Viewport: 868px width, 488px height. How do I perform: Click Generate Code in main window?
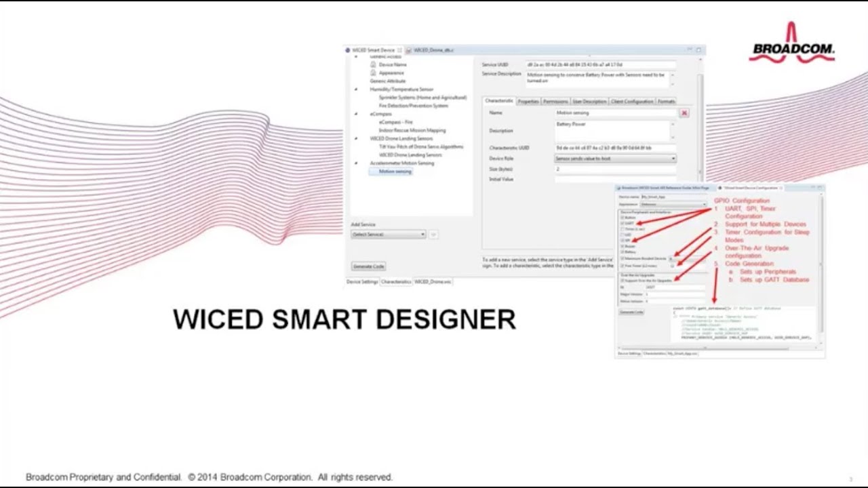tap(369, 266)
